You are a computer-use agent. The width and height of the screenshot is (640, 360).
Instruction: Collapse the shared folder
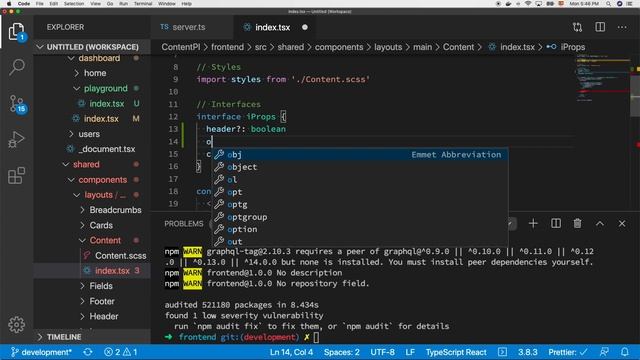86,164
